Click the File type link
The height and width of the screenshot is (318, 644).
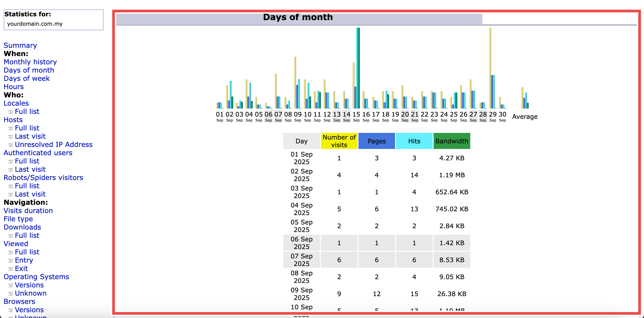pos(18,219)
